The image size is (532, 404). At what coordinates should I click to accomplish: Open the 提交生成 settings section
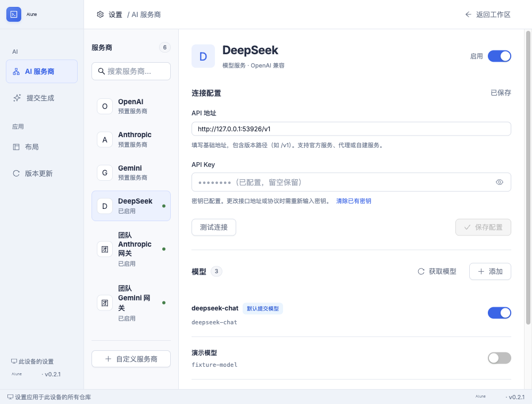pyautogui.click(x=41, y=98)
